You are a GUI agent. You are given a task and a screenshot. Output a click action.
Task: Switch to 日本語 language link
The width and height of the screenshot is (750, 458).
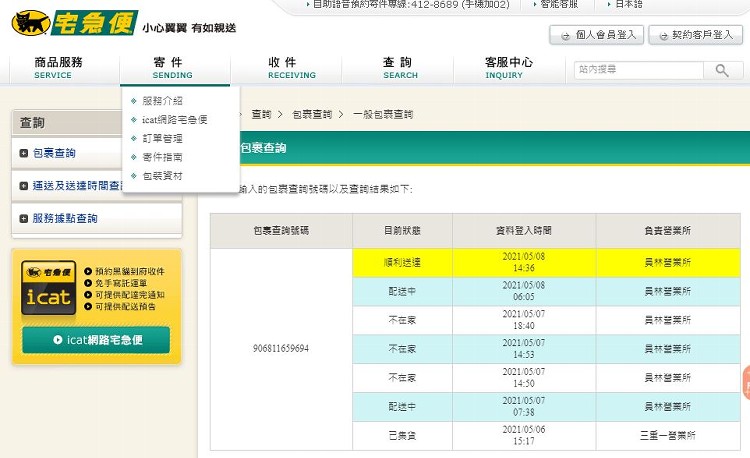629,4
